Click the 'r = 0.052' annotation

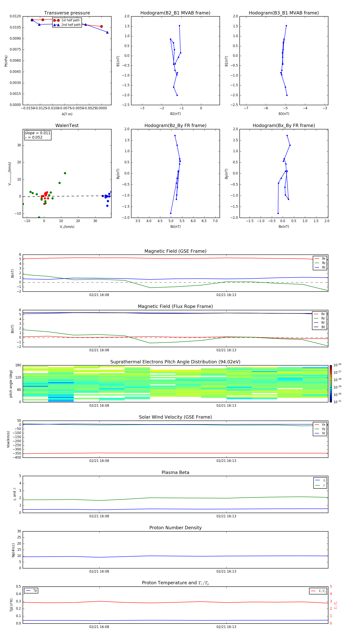(34, 137)
